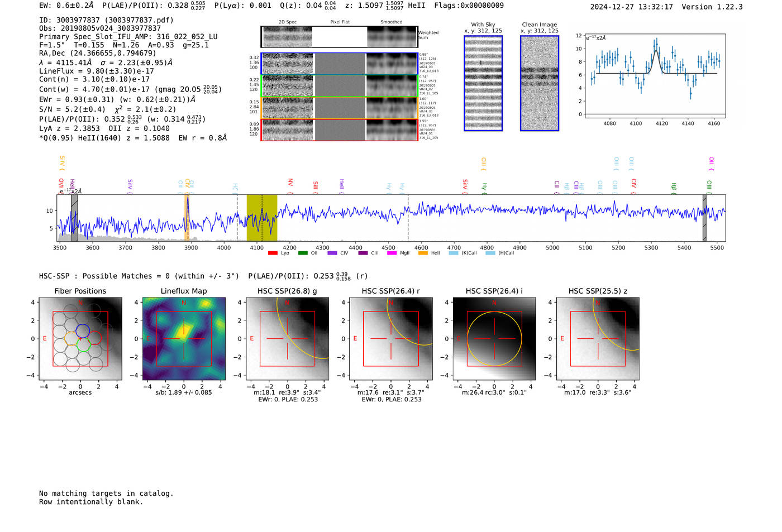Open the Lineflux Map panel

click(184, 338)
